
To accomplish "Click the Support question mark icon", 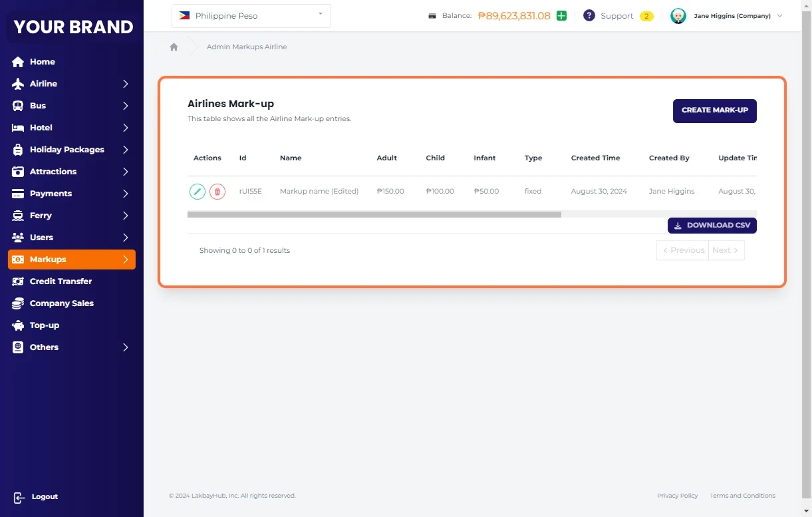I will click(x=589, y=16).
